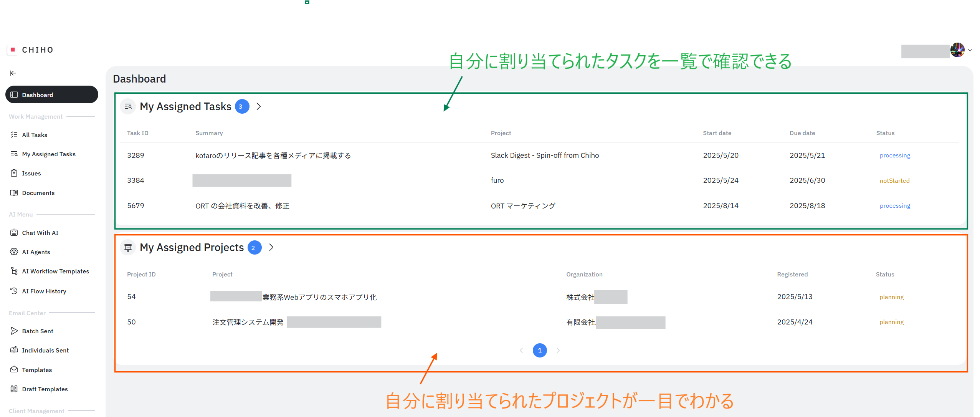Image resolution: width=980 pixels, height=417 pixels.
Task: Expand My Assigned Tasks chevron arrow
Action: tap(259, 106)
